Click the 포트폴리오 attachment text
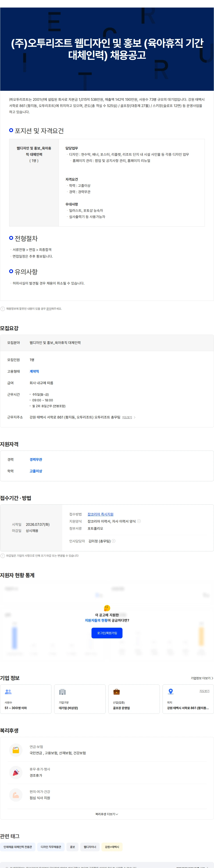This screenshot has height=868, width=214. (95, 528)
